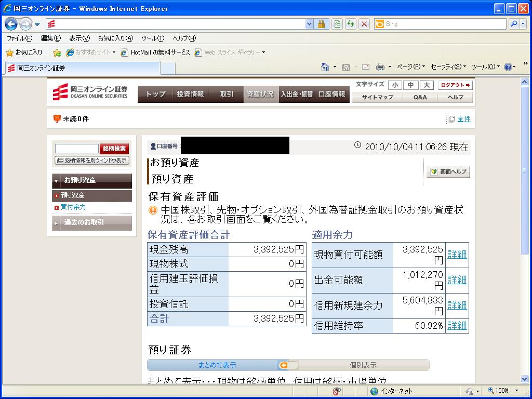The image size is (532, 399).
Task: Refresh the page with the green arrows
Action: 351,24
